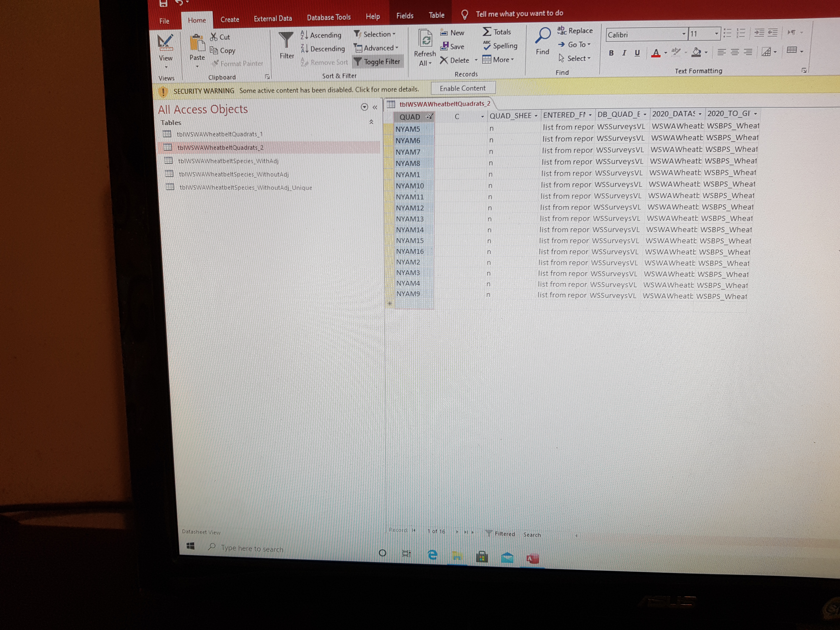Create a New record
This screenshot has width=840, height=630.
click(x=452, y=33)
